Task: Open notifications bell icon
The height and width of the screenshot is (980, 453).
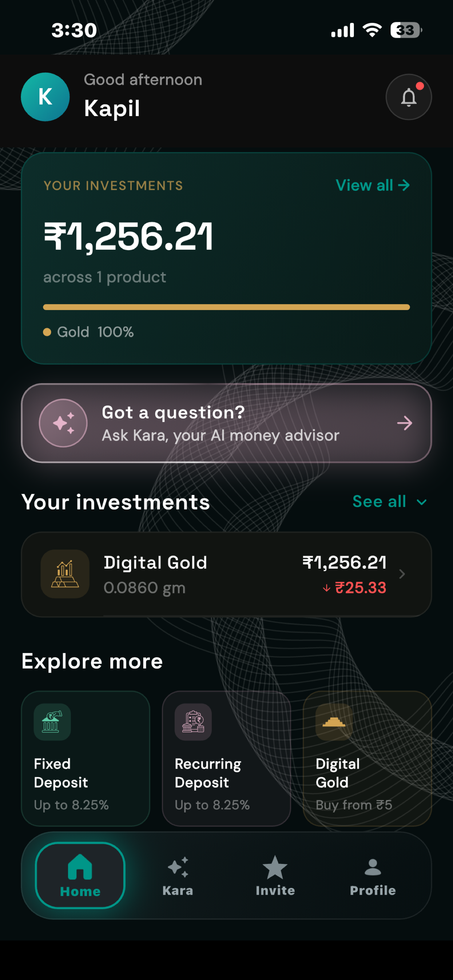Action: [x=409, y=97]
